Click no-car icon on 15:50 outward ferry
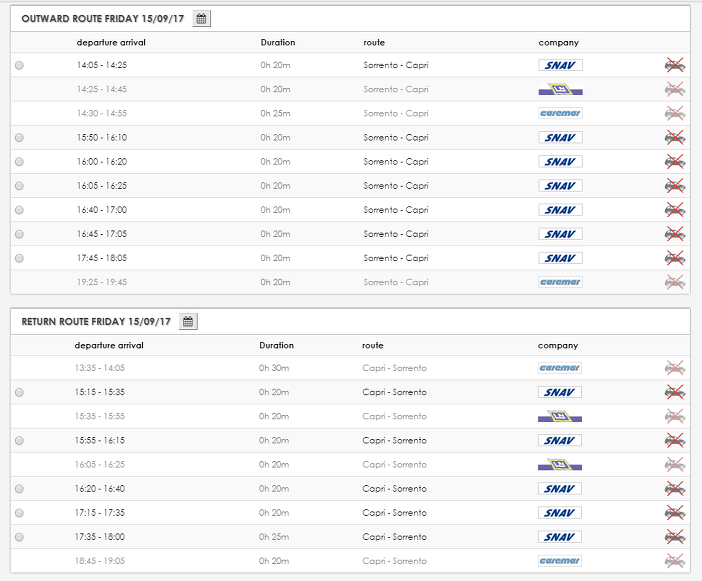Image resolution: width=702 pixels, height=581 pixels. point(675,137)
